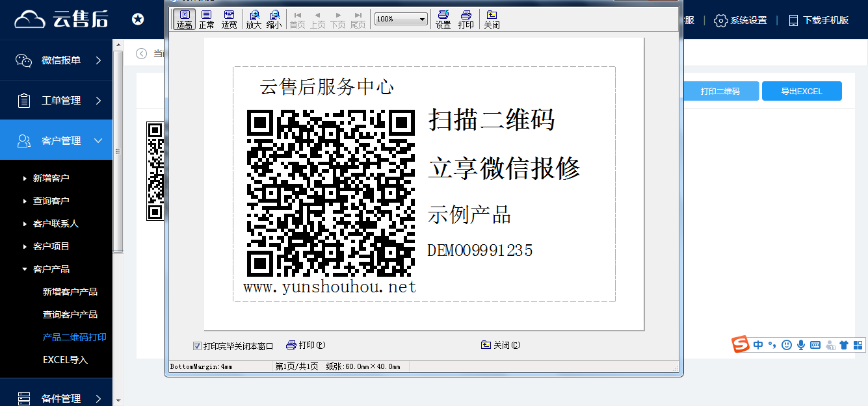Collapse the 客户产品 submenu group
Image resolution: width=868 pixels, height=406 pixels.
point(51,269)
